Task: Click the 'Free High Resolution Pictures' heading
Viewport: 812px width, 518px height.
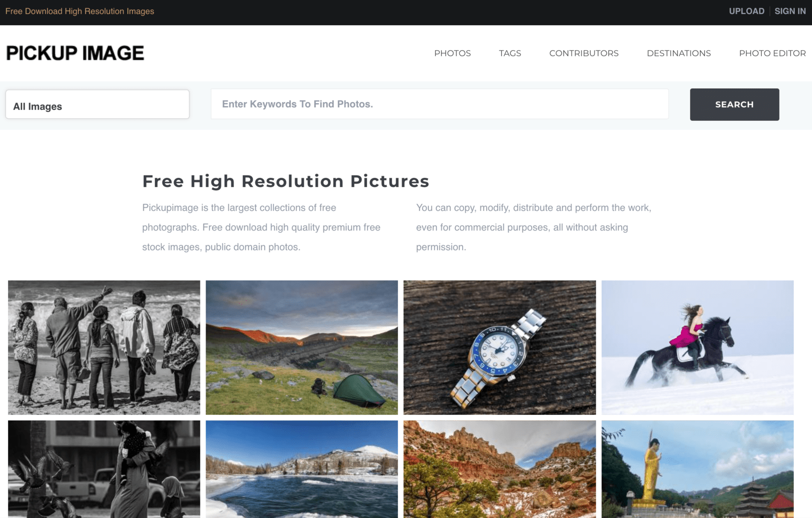Action: point(286,181)
